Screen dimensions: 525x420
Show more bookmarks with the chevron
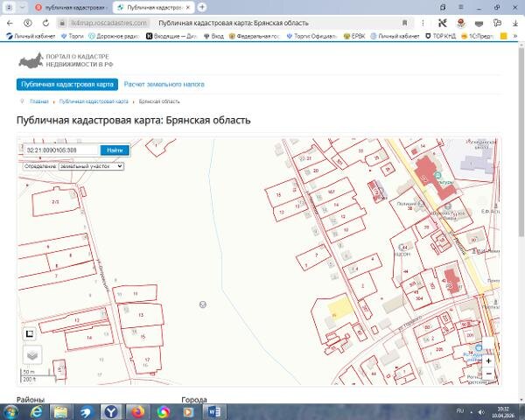[x=515, y=36]
